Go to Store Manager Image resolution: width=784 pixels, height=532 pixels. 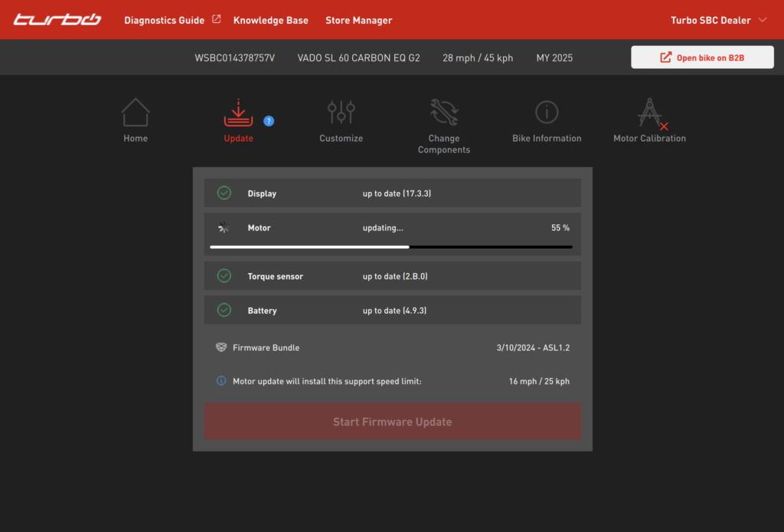(x=358, y=20)
